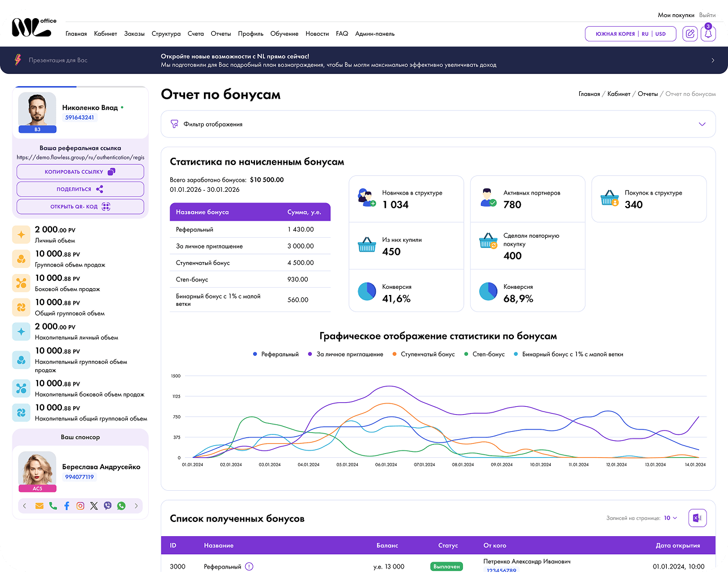
Task: Toggle Реферальный series in chart legend
Action: coord(276,354)
